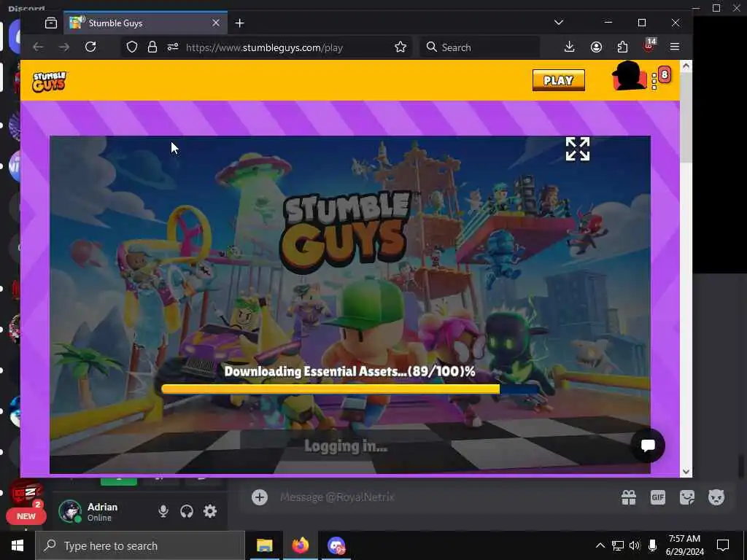Add attachment with Discord plus button
The height and width of the screenshot is (560, 747).
pyautogui.click(x=260, y=497)
